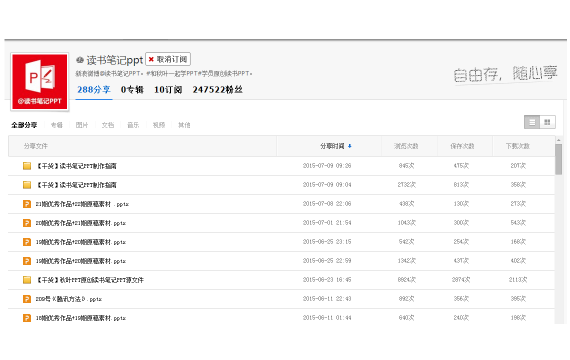This screenshot has height=360, width=570.
Task: Open the red 读书笔记PPT profile avatar
Action: point(40,81)
